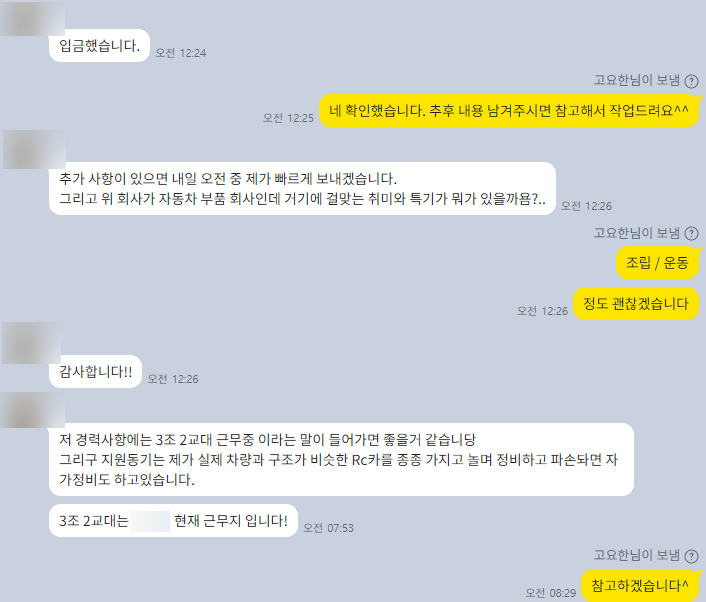
Task: Click the 오전 12:24 timestamp next to 입금했습니다
Action: [x=181, y=53]
